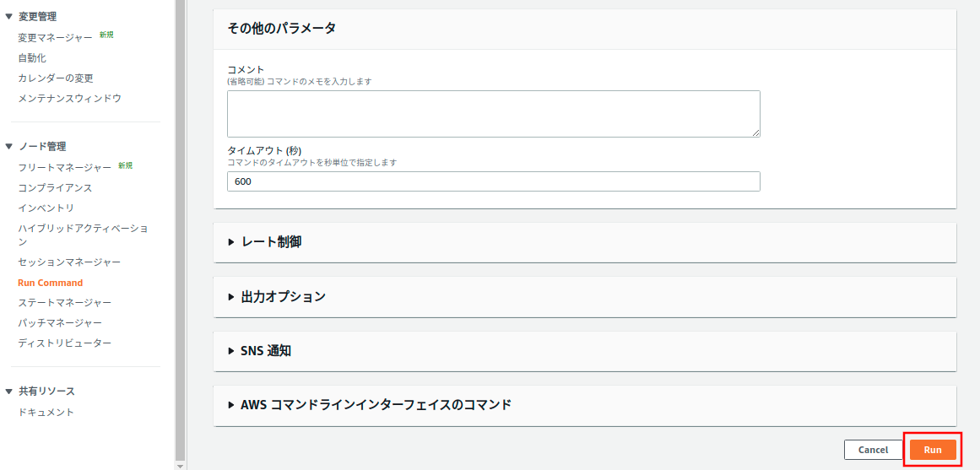The image size is (980, 470).
Task: Navigate to セッションマネージャー
Action: [x=69, y=262]
